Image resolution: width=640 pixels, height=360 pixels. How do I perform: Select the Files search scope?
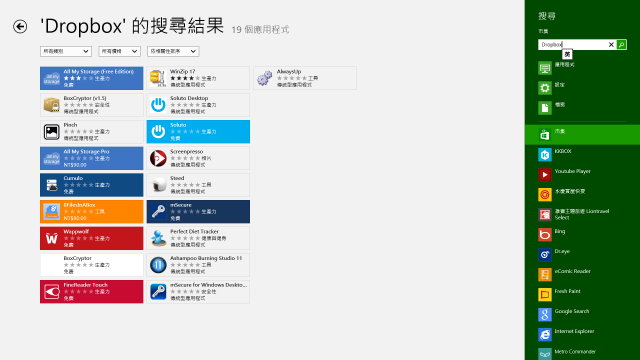tap(582, 107)
